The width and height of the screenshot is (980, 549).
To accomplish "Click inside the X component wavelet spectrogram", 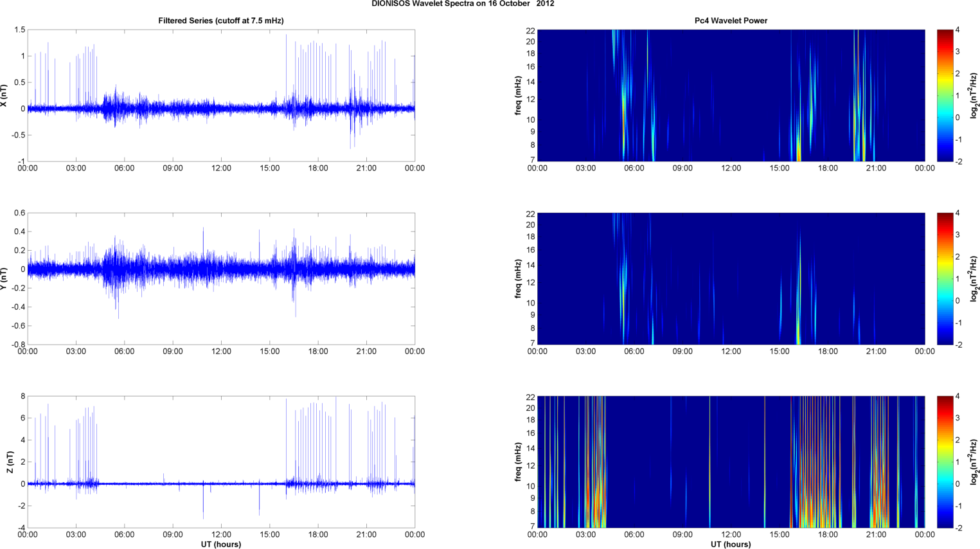I will click(731, 96).
